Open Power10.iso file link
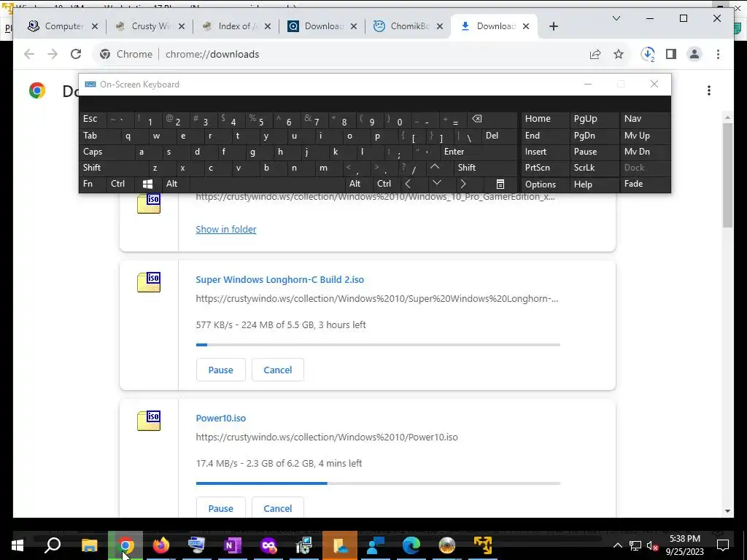This screenshot has height=560, width=747. click(220, 418)
